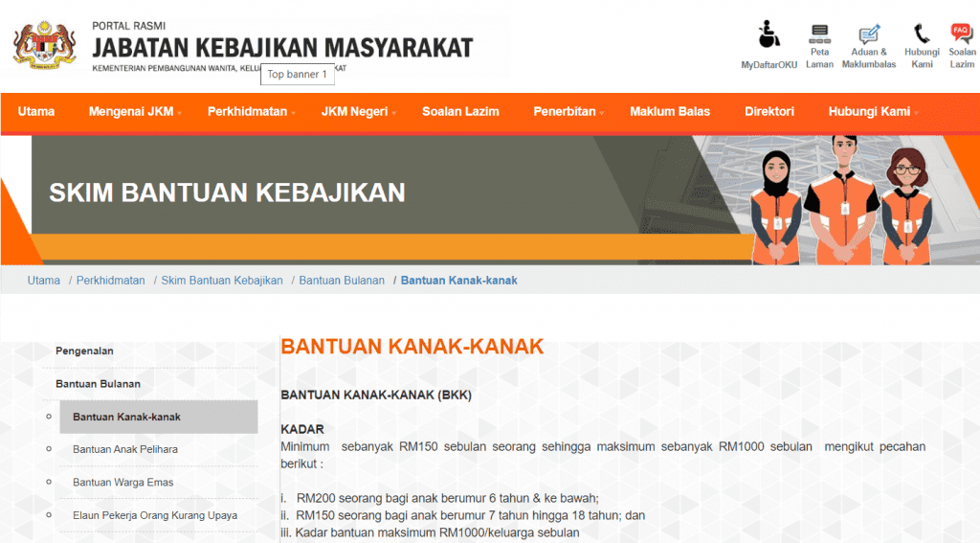Open the Hubungi Kami navigation dropdown

pos(872,112)
